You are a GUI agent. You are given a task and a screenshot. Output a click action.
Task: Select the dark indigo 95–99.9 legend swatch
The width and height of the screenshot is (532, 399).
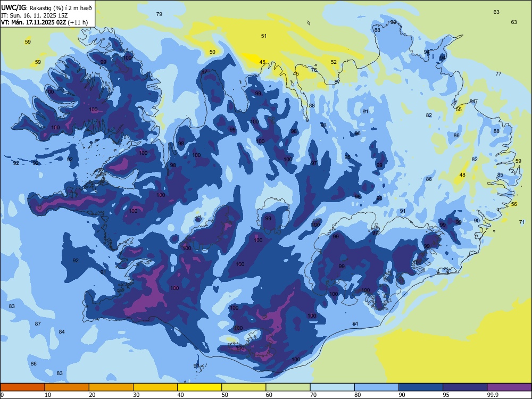pyautogui.click(x=465, y=387)
